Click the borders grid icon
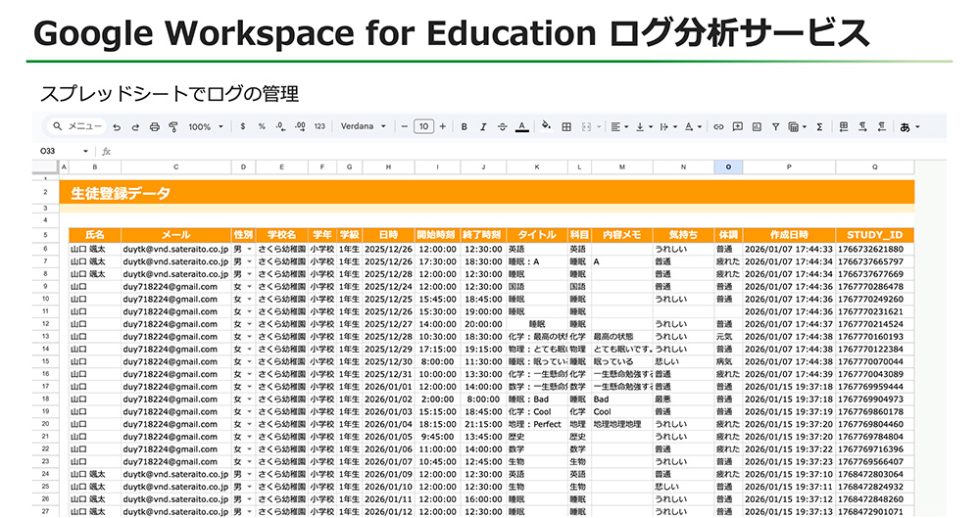This screenshot has width=980, height=518. pyautogui.click(x=566, y=127)
